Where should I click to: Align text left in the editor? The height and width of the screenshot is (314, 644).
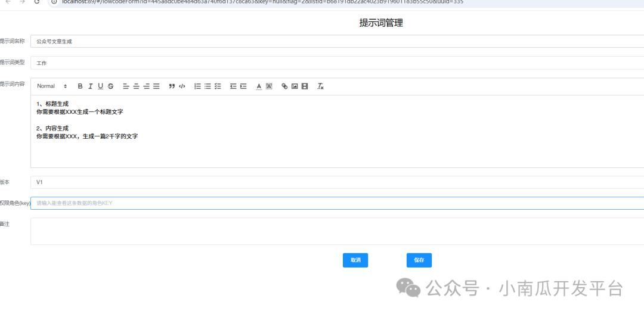coord(126,86)
